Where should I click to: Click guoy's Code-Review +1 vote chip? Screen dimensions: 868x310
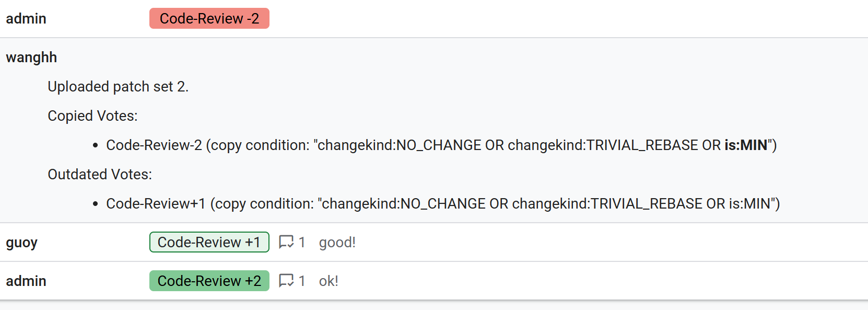pyautogui.click(x=209, y=242)
